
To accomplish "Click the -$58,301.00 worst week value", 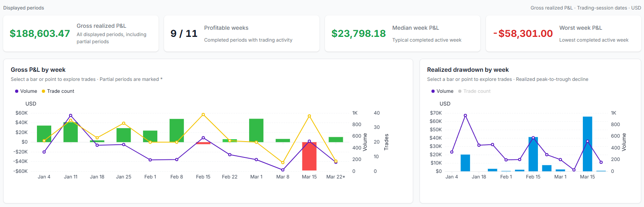I will click(523, 34).
